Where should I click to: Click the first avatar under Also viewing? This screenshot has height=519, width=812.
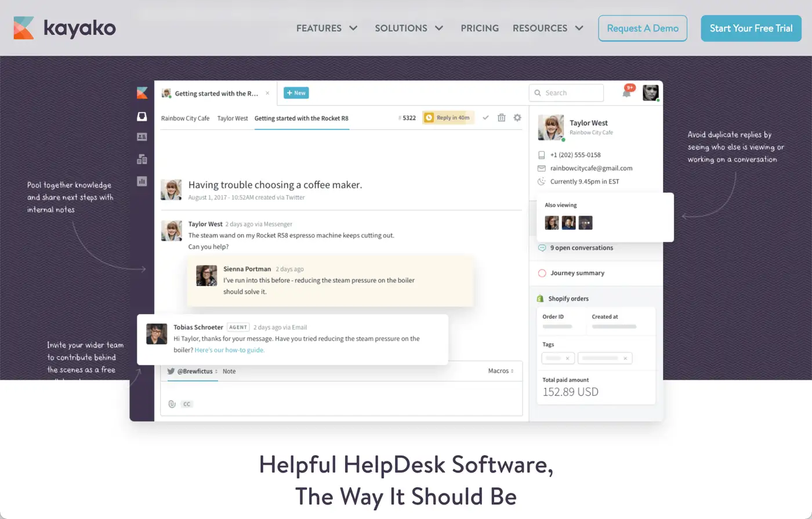coord(552,223)
